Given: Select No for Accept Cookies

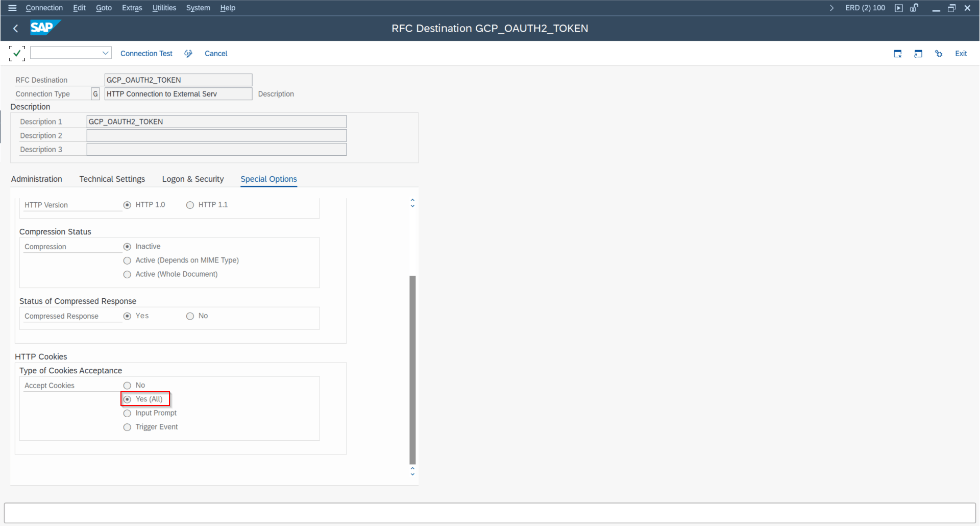Looking at the screenshot, I should (x=127, y=386).
